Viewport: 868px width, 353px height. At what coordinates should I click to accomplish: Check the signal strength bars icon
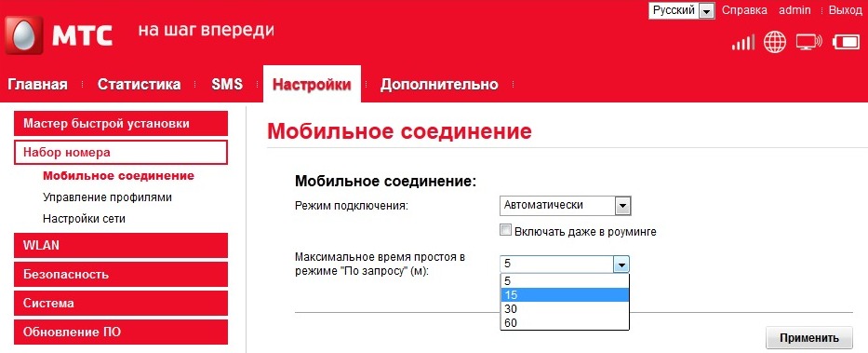tap(743, 43)
